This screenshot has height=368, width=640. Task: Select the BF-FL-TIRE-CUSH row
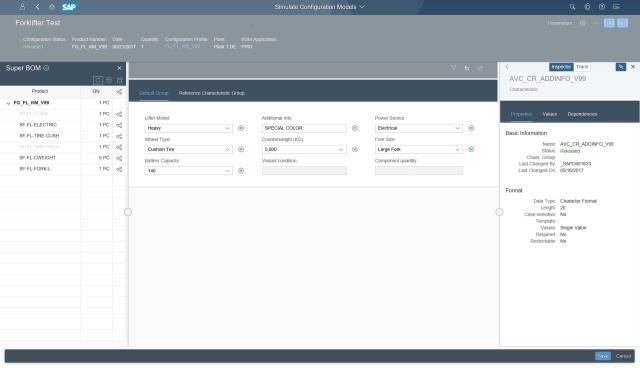(x=63, y=136)
